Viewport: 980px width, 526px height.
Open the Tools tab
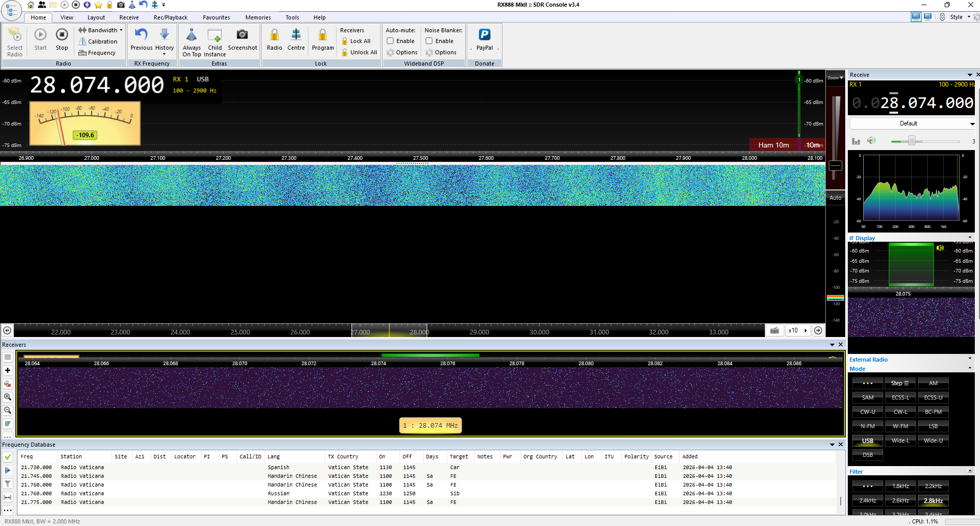coord(293,17)
